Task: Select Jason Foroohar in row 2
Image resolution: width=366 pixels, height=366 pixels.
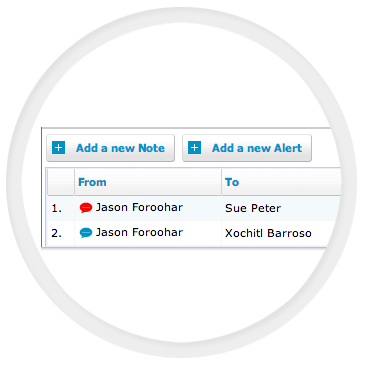Action: [139, 232]
